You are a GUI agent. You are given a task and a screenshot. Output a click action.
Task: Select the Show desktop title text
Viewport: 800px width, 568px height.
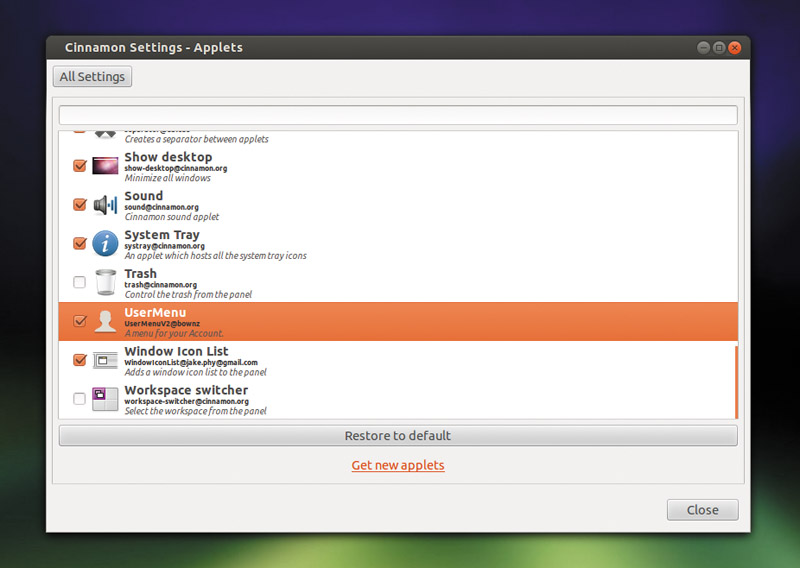point(168,157)
